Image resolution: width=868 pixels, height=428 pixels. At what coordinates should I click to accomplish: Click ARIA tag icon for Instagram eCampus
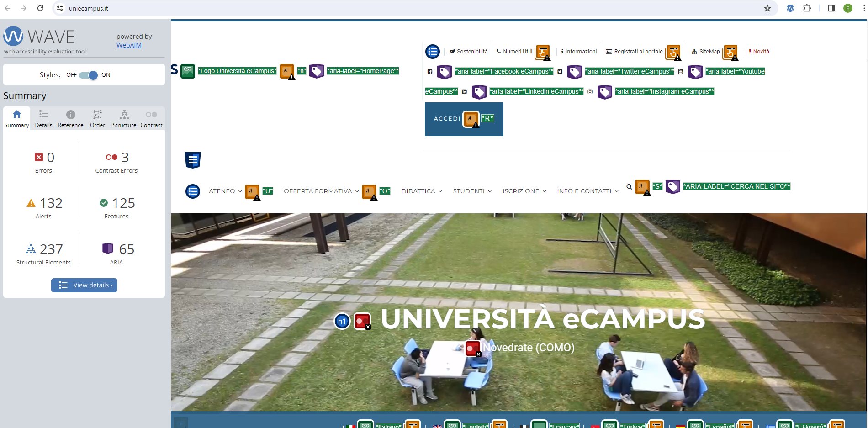[x=605, y=92]
